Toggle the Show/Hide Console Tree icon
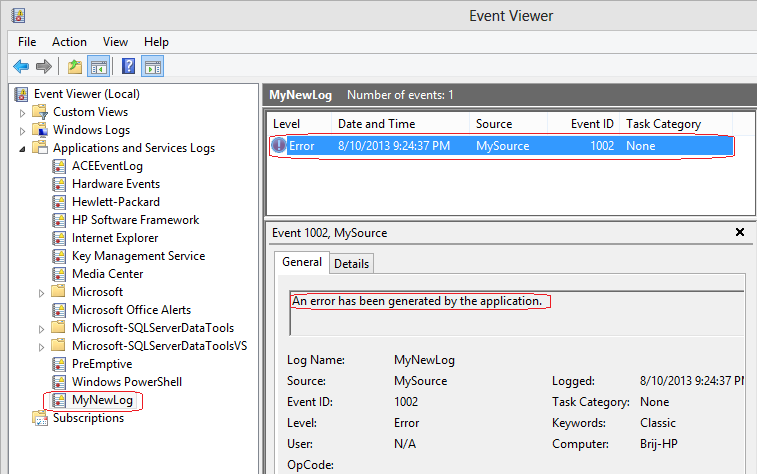 (x=98, y=66)
